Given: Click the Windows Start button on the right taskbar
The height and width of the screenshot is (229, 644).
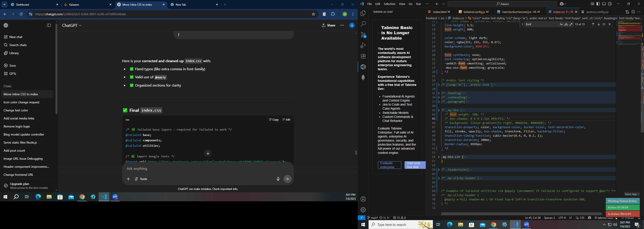Looking at the screenshot, I should coord(363,225).
